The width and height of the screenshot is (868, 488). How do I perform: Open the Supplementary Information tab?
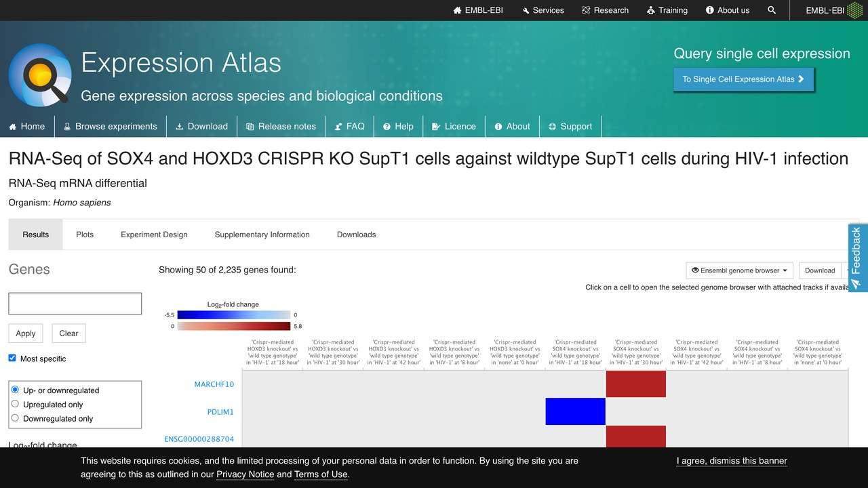262,235
